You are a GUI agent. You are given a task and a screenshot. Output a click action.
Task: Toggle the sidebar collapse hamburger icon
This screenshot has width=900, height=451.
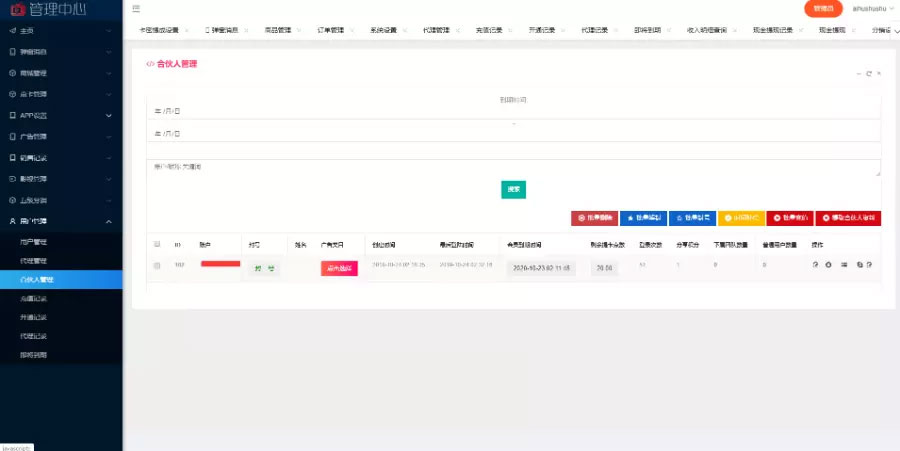pos(136,8)
